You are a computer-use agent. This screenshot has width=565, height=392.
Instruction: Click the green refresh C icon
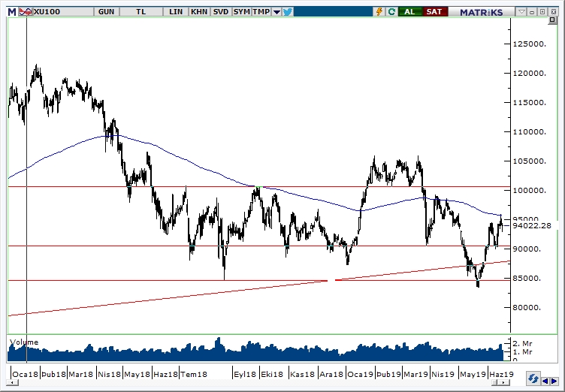click(391, 12)
